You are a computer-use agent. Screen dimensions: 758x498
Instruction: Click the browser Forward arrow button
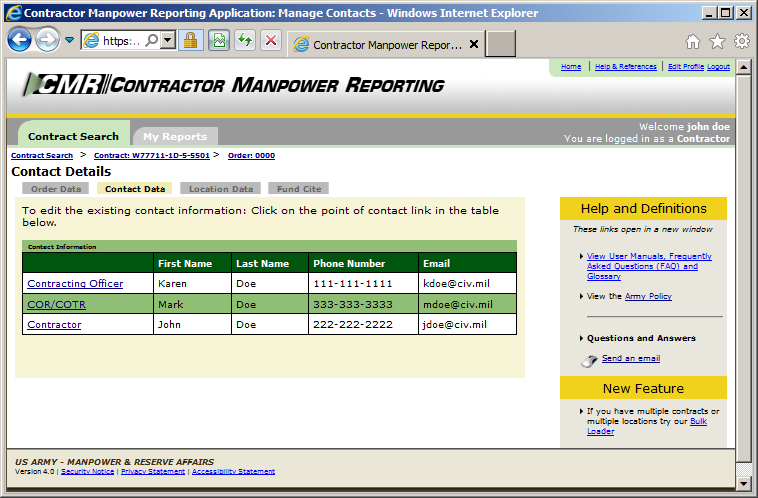click(47, 40)
